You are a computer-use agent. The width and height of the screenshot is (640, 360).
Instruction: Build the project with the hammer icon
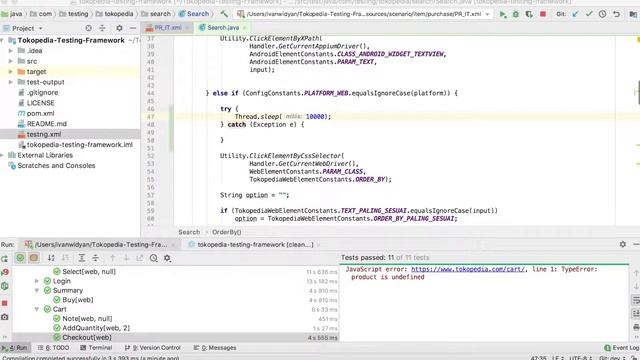[224, 14]
